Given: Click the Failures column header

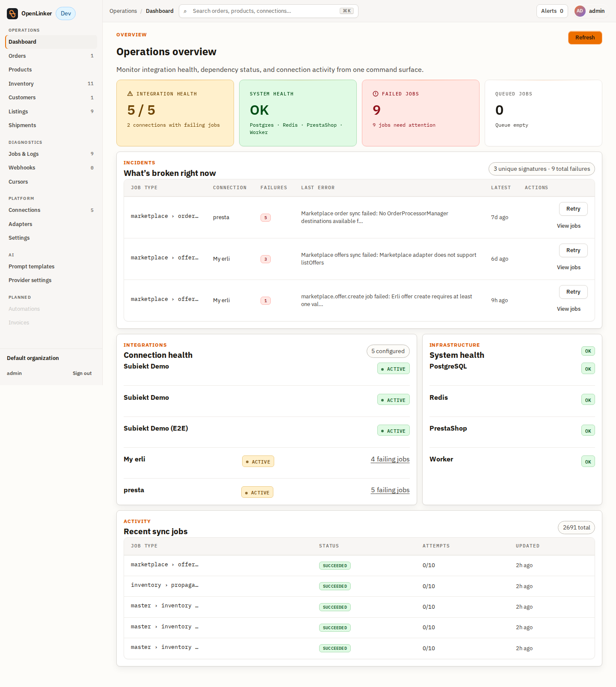Looking at the screenshot, I should (x=274, y=188).
